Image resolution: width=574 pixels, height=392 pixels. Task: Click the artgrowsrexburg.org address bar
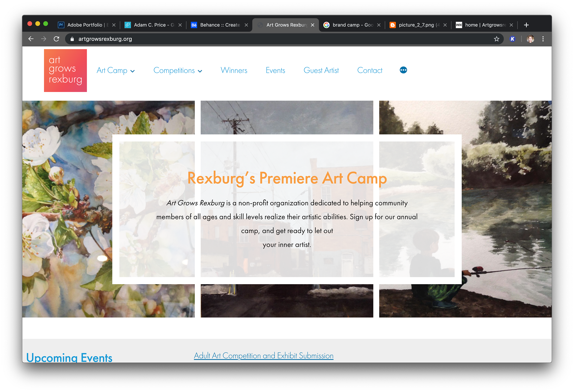coord(281,39)
